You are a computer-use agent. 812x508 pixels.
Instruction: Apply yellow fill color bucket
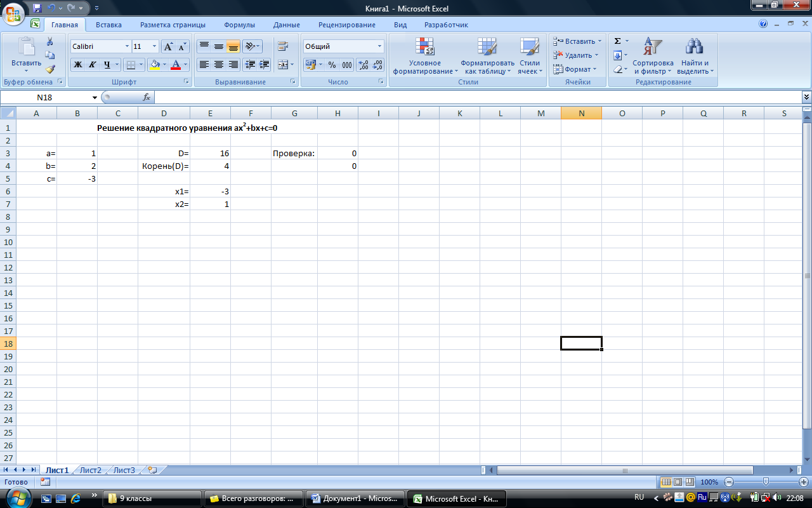pyautogui.click(x=154, y=64)
